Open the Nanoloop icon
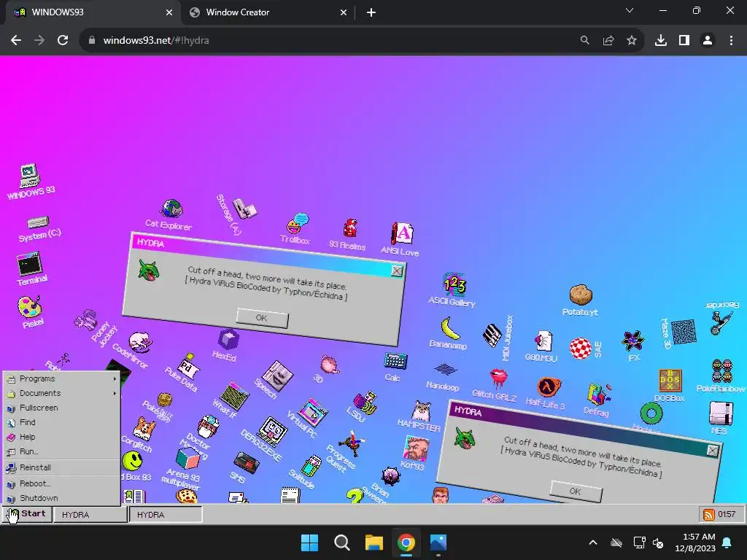Screen dimensions: 747x560 [x=446, y=369]
